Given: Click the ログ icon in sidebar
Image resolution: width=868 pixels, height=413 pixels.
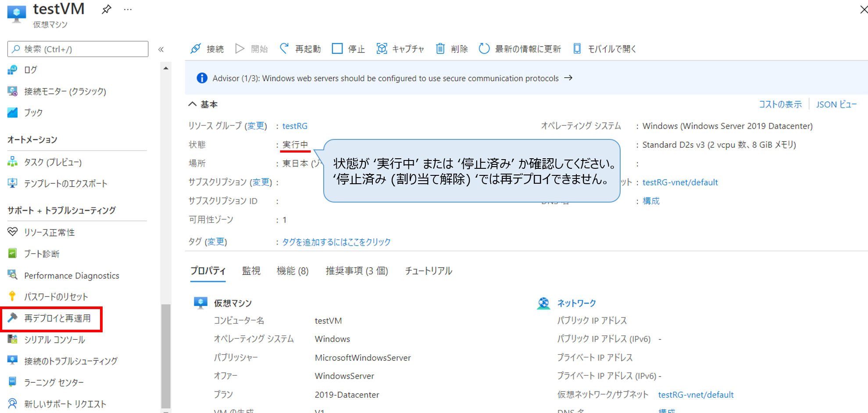Looking at the screenshot, I should coord(13,70).
